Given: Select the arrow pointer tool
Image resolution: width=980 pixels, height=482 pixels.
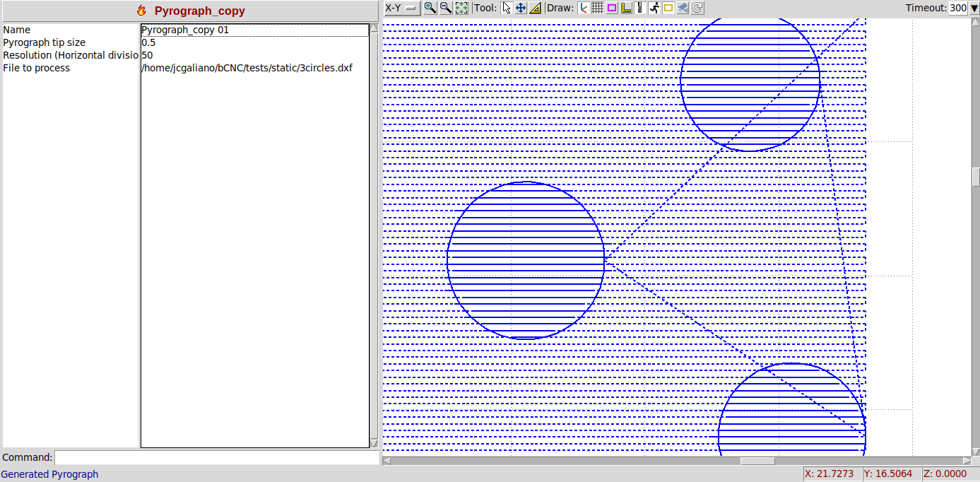Looking at the screenshot, I should coord(506,8).
